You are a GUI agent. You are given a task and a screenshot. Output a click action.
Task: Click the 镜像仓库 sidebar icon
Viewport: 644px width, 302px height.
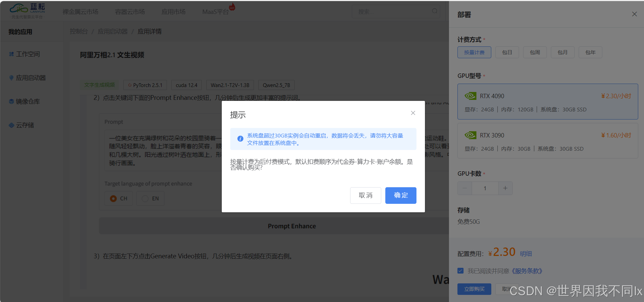pyautogui.click(x=12, y=102)
